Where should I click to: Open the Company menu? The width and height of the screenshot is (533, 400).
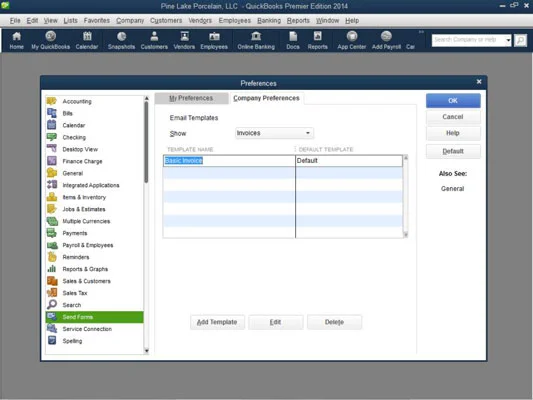coord(130,20)
